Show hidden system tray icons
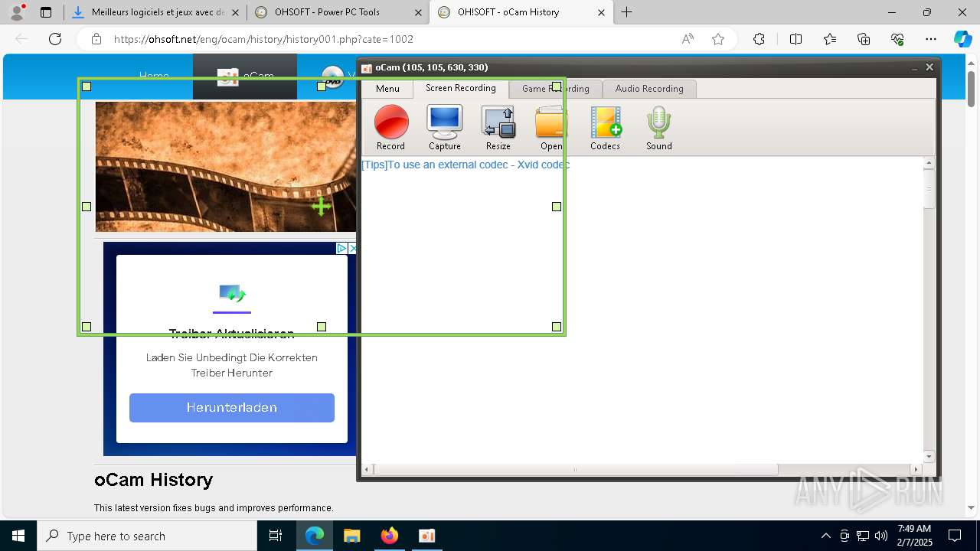The height and width of the screenshot is (551, 980). tap(825, 536)
